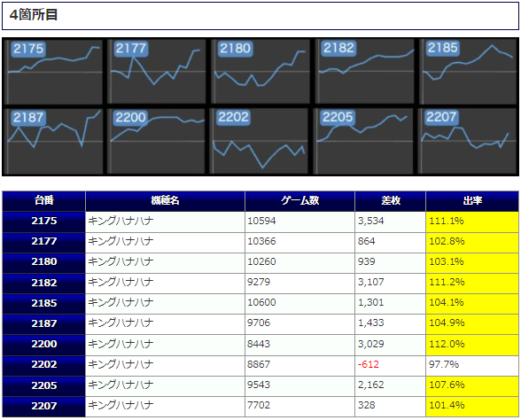Sort by the ゲーム数 column header
The width and height of the screenshot is (521, 420).
300,201
